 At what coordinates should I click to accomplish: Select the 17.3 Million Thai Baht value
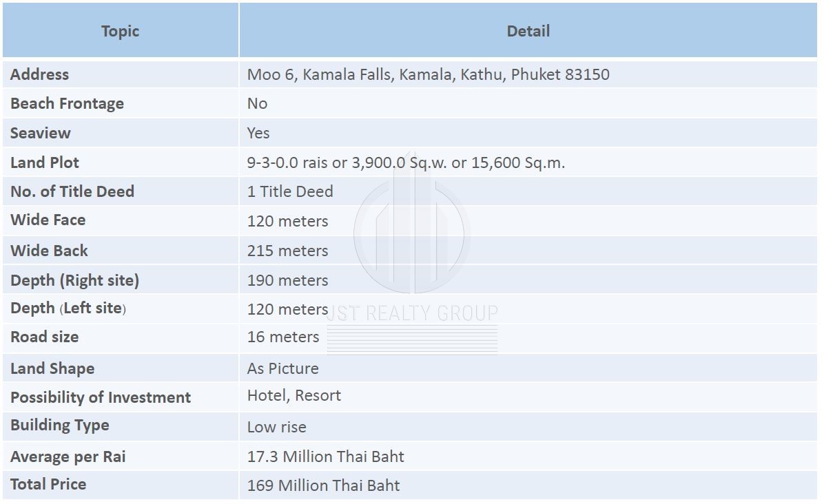(x=325, y=456)
